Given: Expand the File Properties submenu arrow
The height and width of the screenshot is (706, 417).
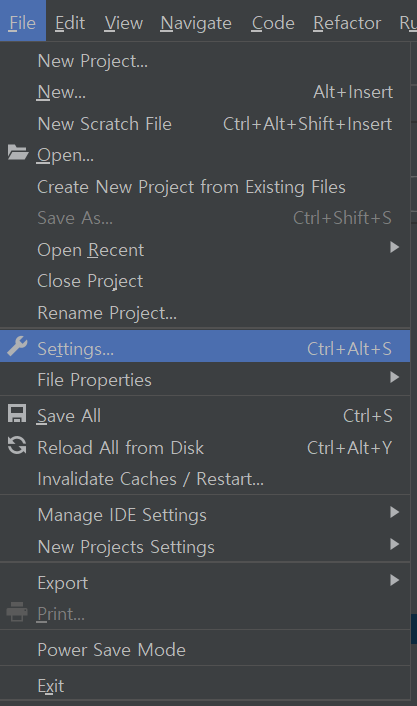Looking at the screenshot, I should click(394, 377).
